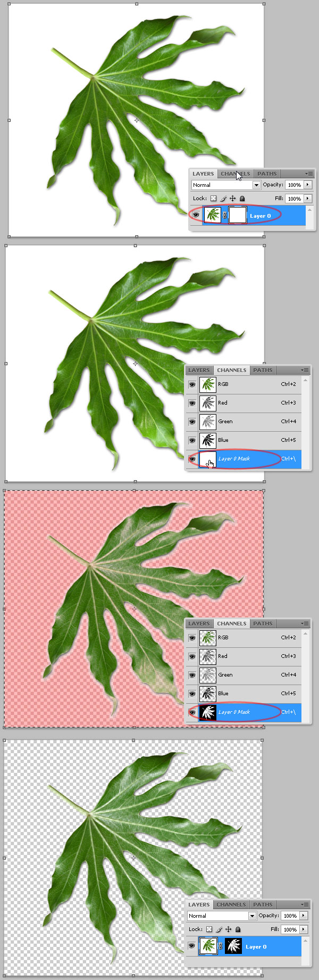The height and width of the screenshot is (980, 319).
Task: Click Fill 100% field in top Layers panel
Action: (295, 199)
